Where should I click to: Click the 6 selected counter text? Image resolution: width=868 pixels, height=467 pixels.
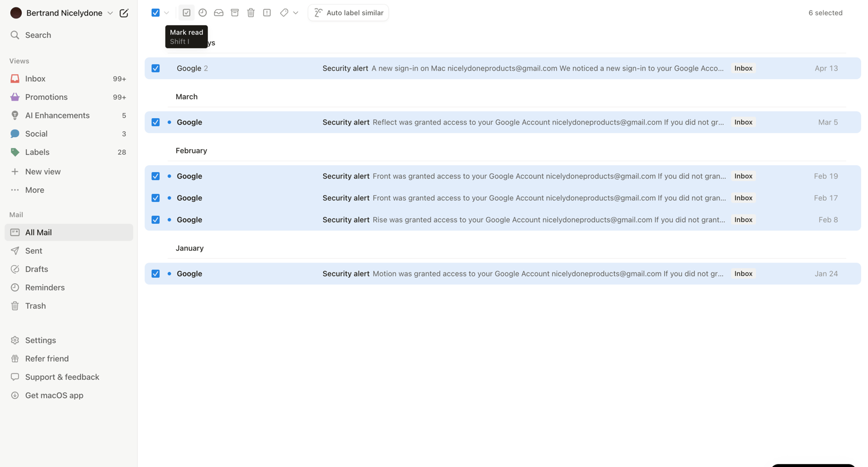click(x=826, y=13)
